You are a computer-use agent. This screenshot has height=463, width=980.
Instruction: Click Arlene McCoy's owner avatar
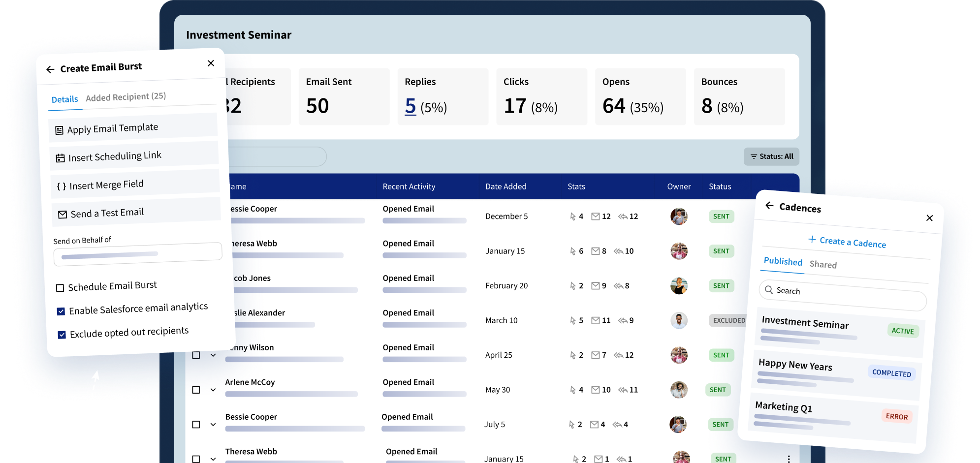tap(679, 390)
